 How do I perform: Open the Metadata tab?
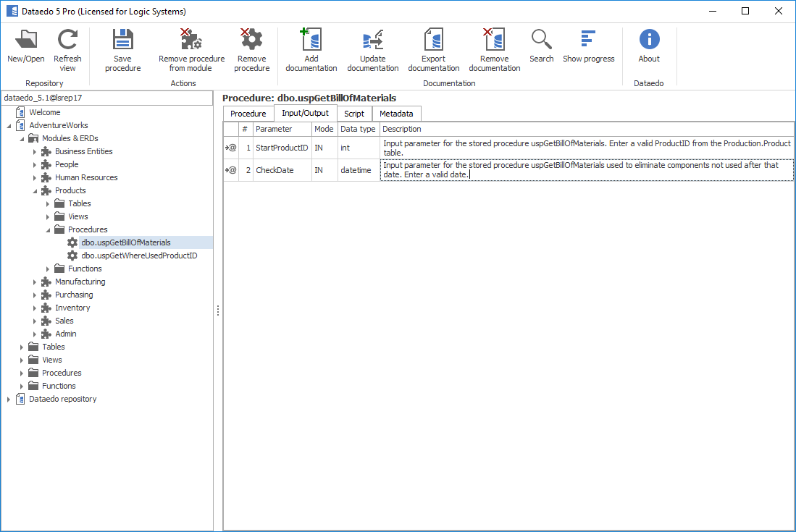pyautogui.click(x=396, y=114)
